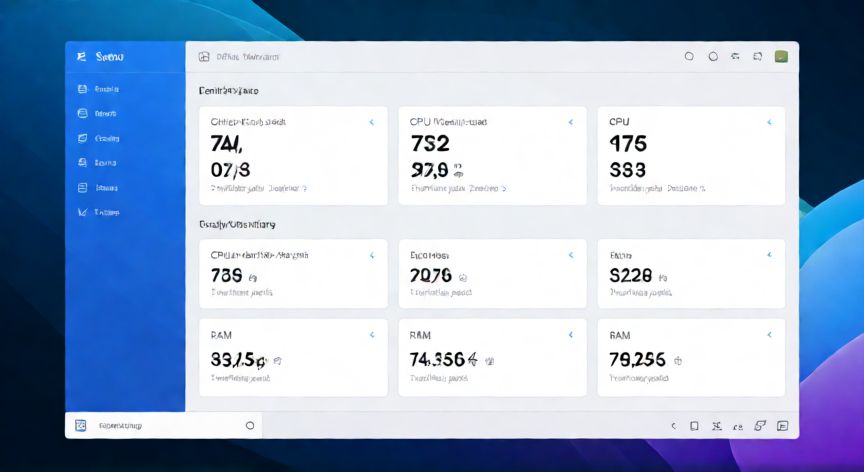Collapse the card showing 74 and 07/3
864x472 pixels.
point(372,122)
